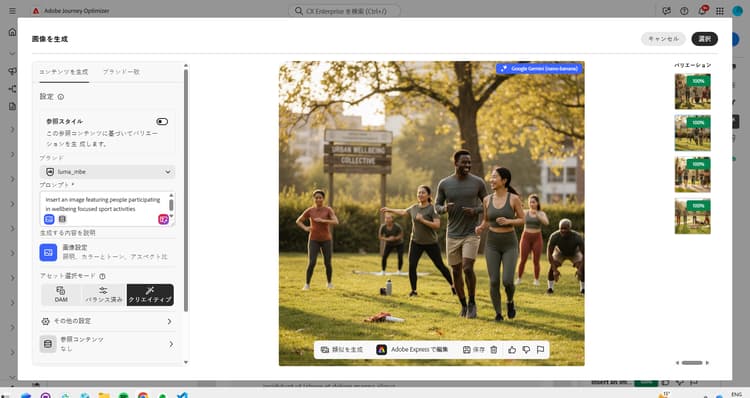The width and height of the screenshot is (750, 398).
Task: Open 画像設定 image settings
Action: [x=108, y=252]
